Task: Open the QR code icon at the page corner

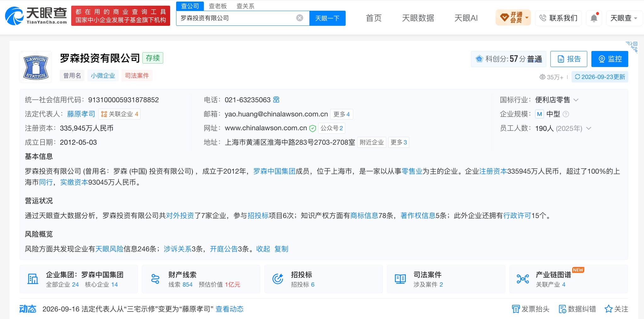Action: (x=632, y=47)
